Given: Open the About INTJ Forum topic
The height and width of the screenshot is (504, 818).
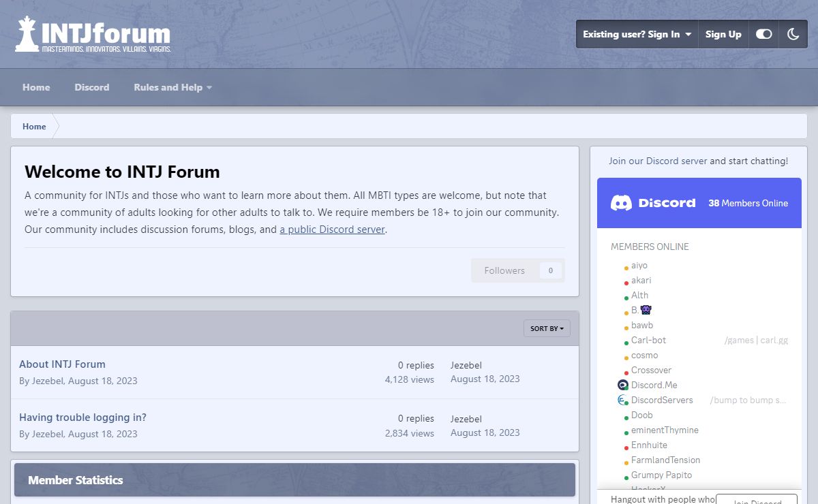Looking at the screenshot, I should [62, 364].
